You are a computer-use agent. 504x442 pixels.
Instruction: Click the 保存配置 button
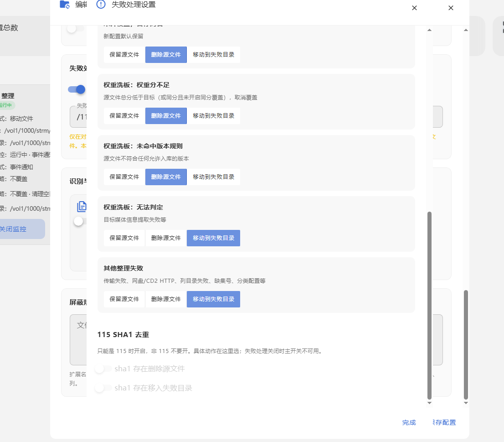click(445, 422)
